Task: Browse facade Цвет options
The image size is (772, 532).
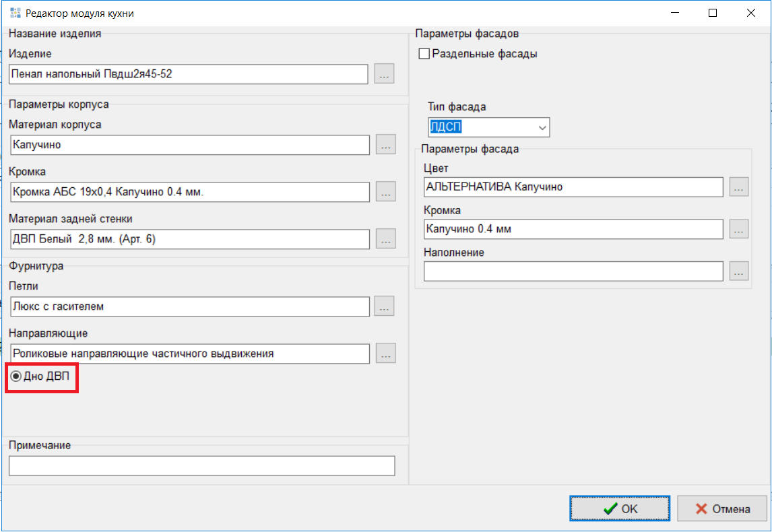Action: tap(739, 187)
